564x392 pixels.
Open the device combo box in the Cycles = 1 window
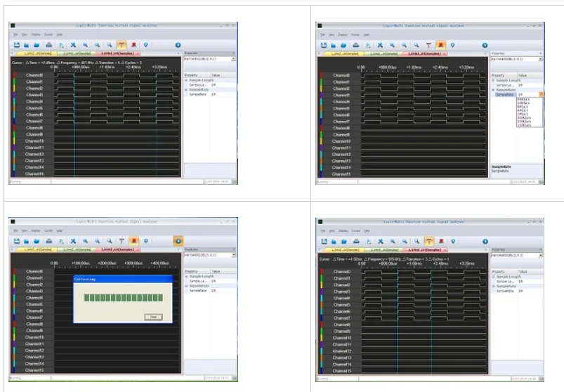(x=517, y=255)
